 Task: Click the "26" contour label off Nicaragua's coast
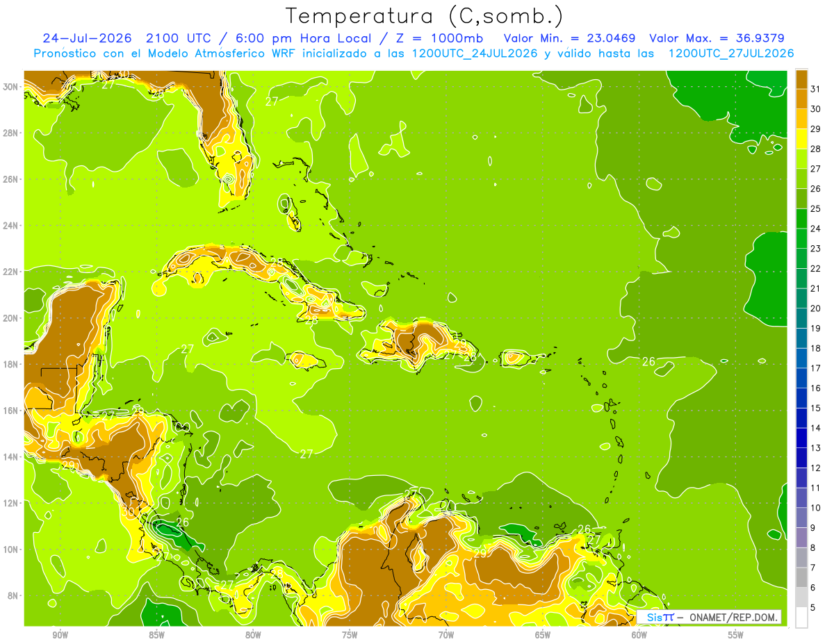point(183,522)
